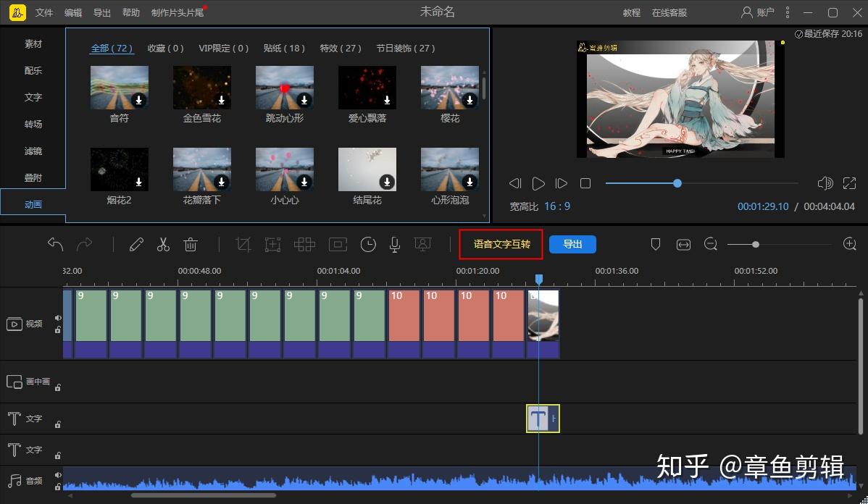Open 在线客服 support link
The image size is (868, 504).
coord(669,12)
